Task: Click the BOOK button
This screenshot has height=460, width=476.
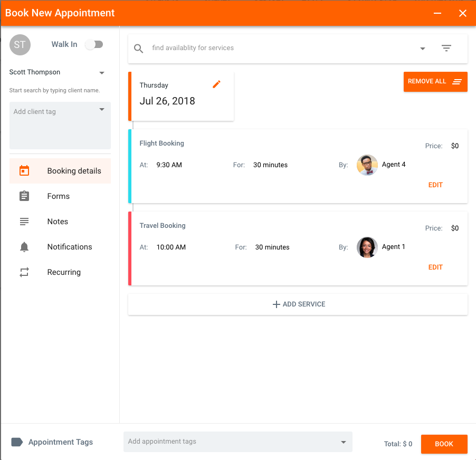Action: point(444,444)
